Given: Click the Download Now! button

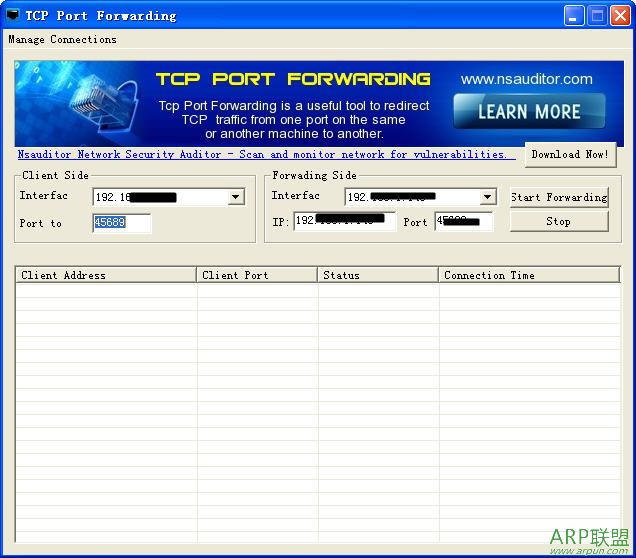Looking at the screenshot, I should 570,155.
